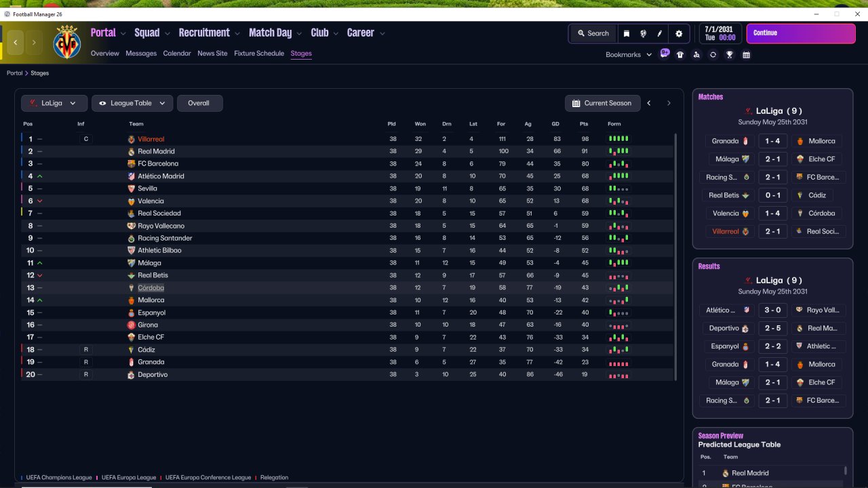Click the Current Season button
Screen dimensions: 868x488
tap(602, 103)
